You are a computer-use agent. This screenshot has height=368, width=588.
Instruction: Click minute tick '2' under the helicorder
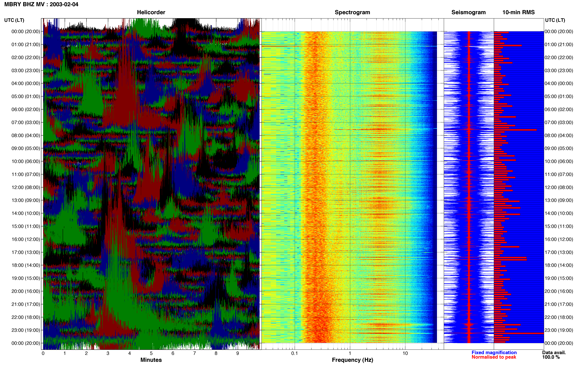pyautogui.click(x=86, y=353)
